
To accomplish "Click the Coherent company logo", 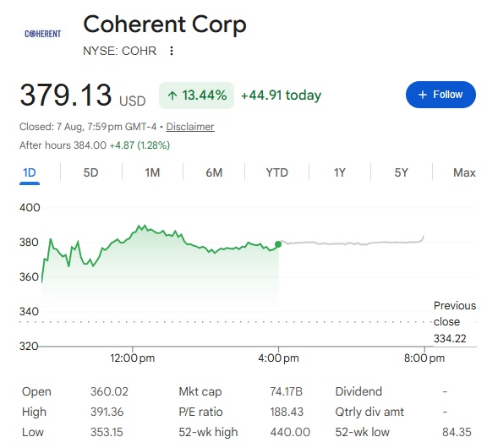I will (x=43, y=34).
